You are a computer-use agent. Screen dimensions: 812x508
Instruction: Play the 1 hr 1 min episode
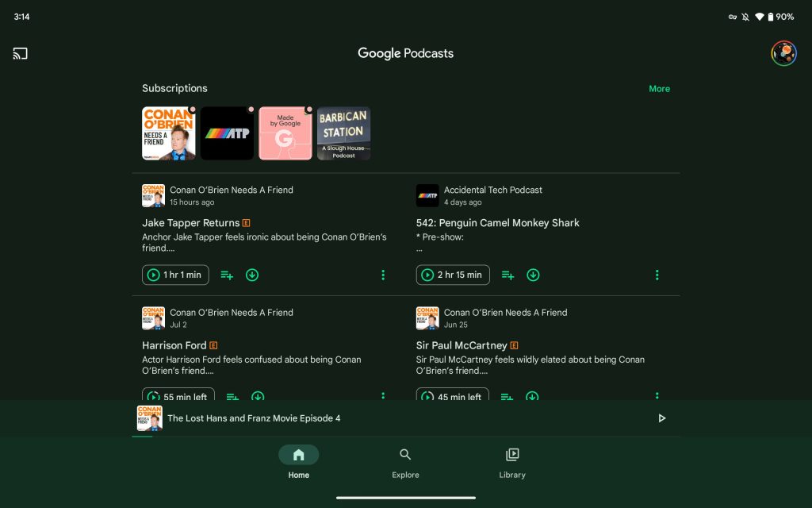click(175, 275)
